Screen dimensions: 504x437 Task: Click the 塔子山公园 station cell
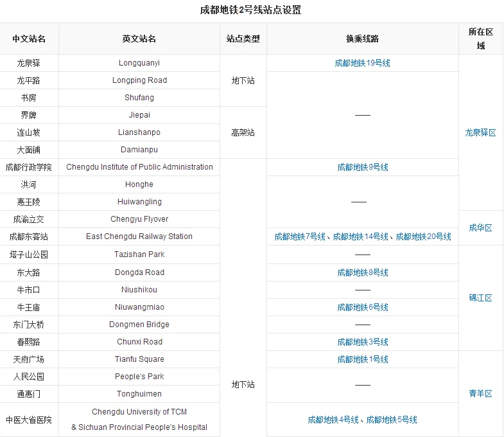29,255
